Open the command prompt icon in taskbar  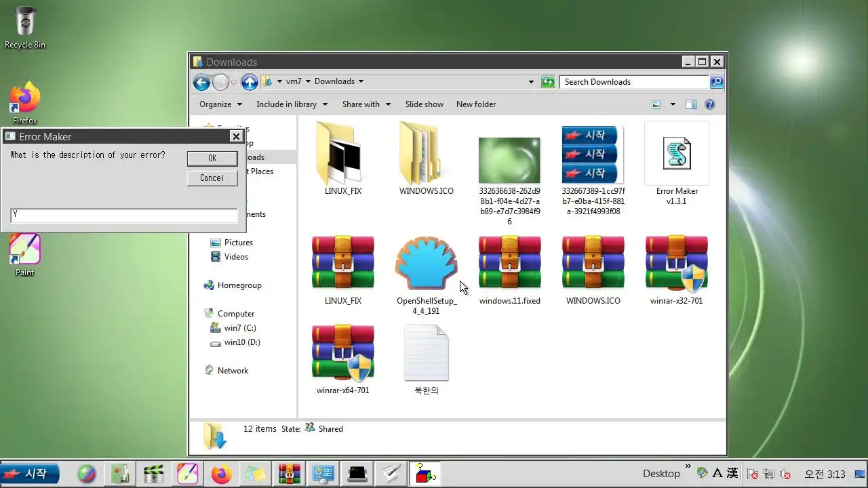click(x=357, y=474)
